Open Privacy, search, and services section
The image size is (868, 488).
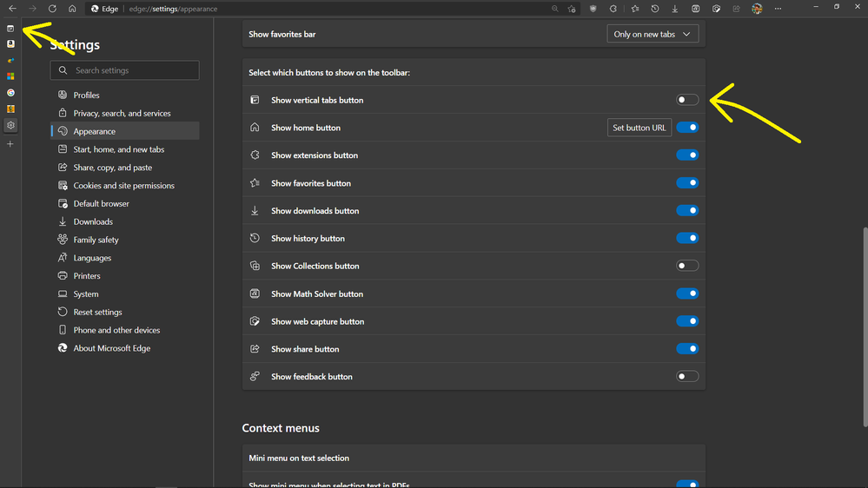pyautogui.click(x=124, y=114)
